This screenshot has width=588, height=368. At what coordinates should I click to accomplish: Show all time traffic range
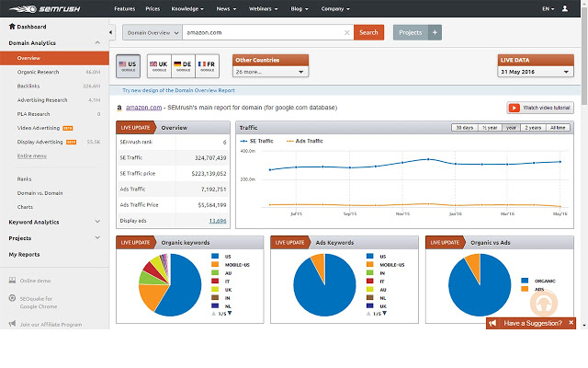558,128
